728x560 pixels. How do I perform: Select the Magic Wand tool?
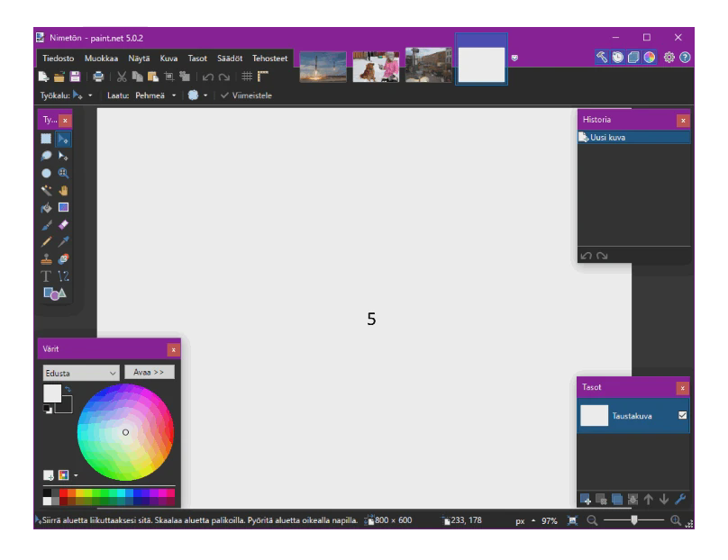click(46, 190)
